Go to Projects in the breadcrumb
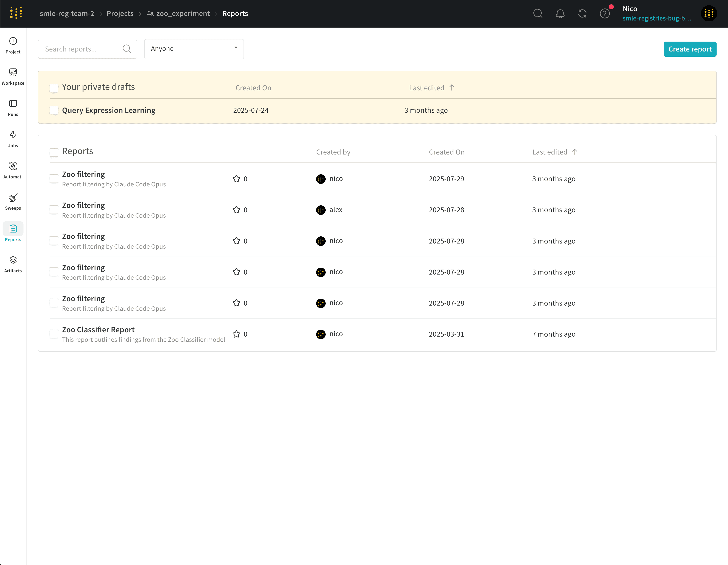Viewport: 728px width, 565px height. 120,13
